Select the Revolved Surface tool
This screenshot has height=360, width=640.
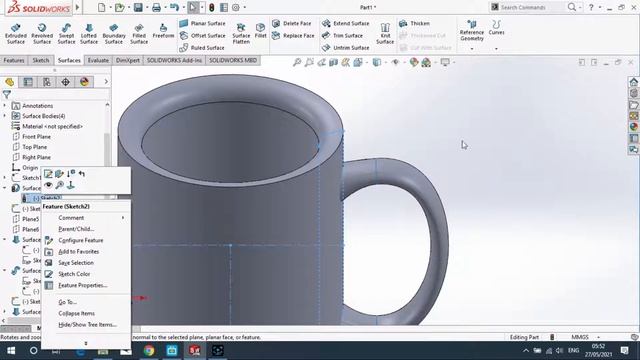pos(42,33)
